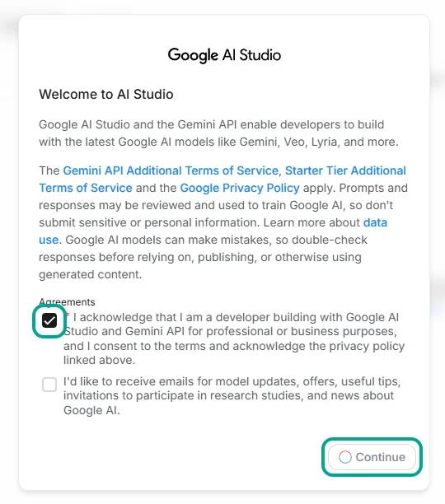Open the Starter Tier Additional link text
The width and height of the screenshot is (445, 504).
(x=345, y=170)
